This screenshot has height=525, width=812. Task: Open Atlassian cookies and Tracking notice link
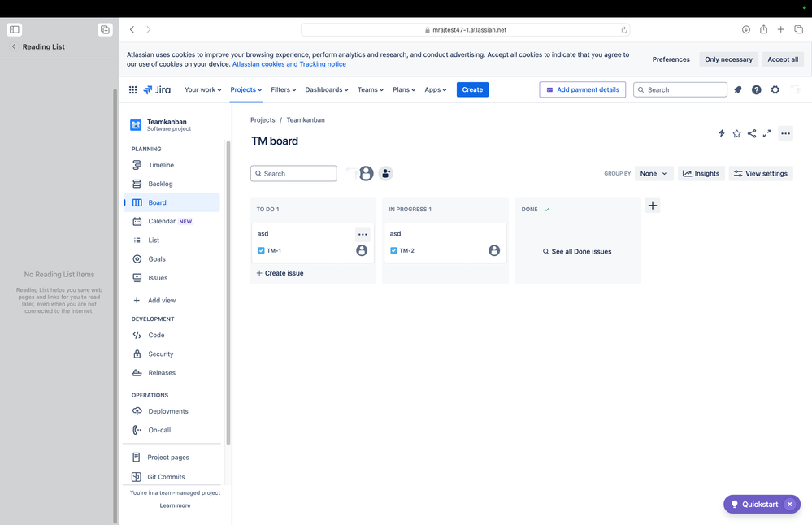click(x=289, y=64)
